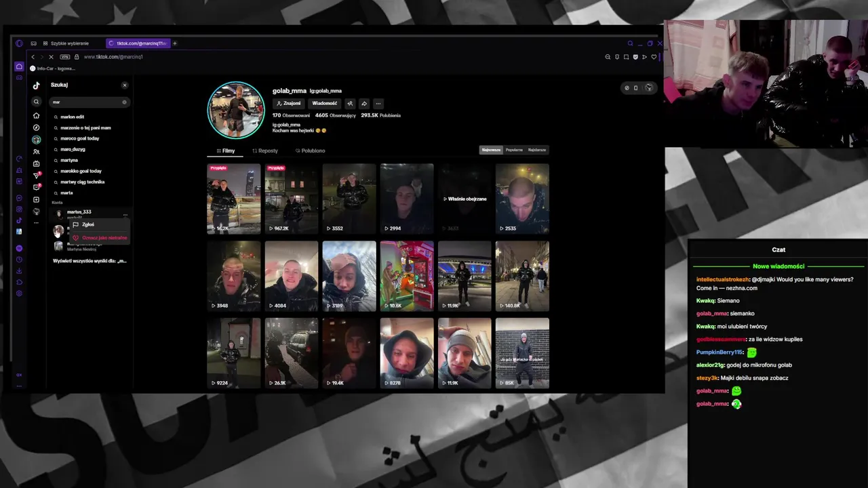This screenshot has width=868, height=488.
Task: Open TikTok inbox activity icon with badge
Action: click(x=37, y=187)
